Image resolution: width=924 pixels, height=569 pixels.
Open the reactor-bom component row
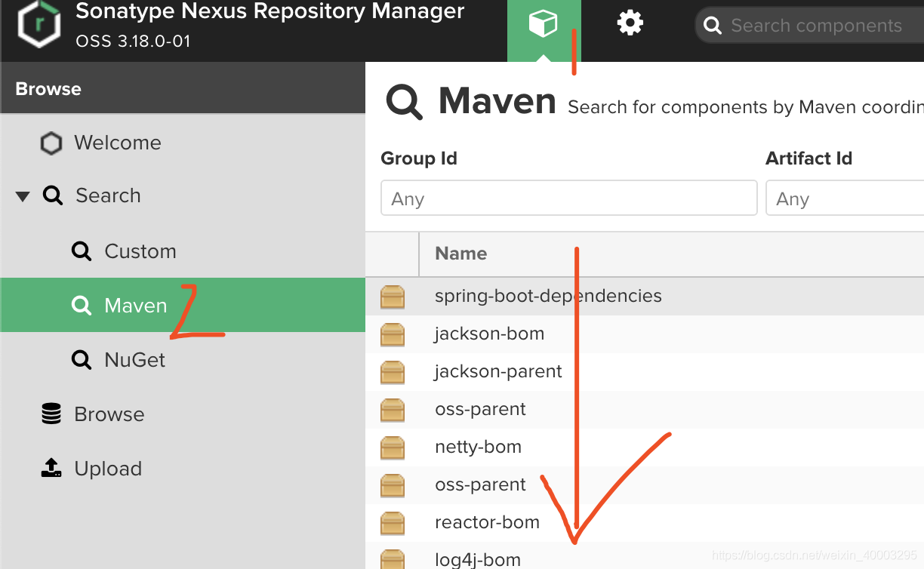tap(645, 522)
